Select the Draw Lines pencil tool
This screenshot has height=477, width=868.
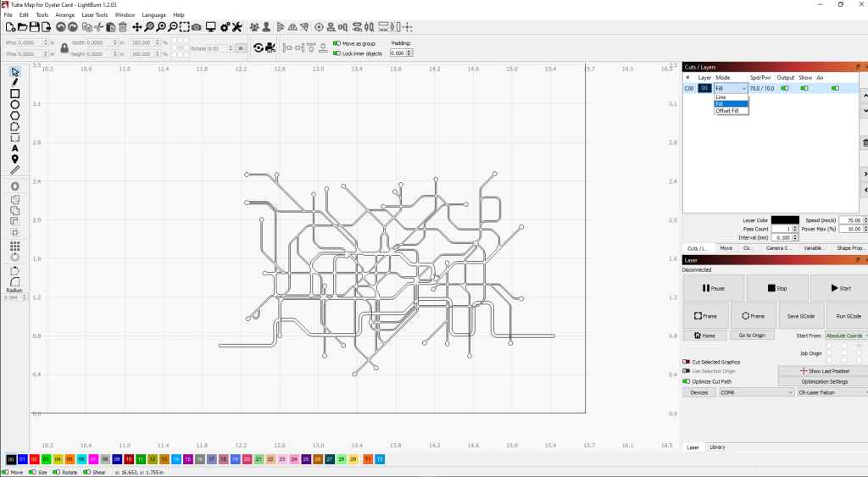point(15,82)
